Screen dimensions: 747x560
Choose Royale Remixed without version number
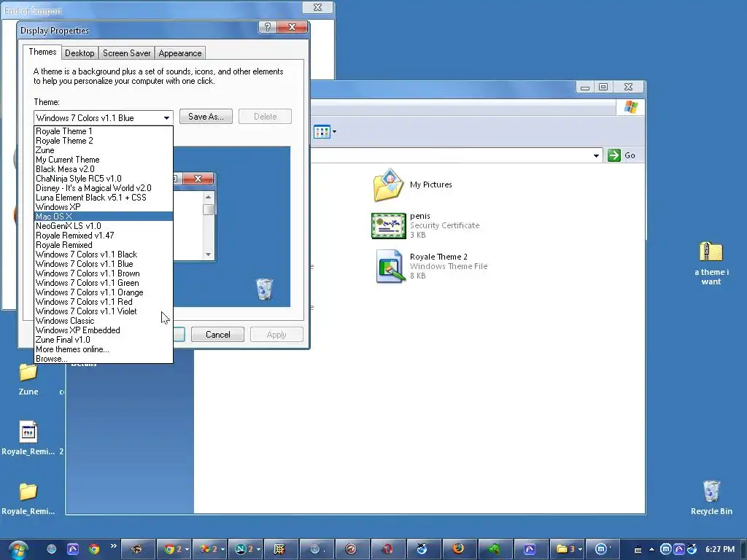pyautogui.click(x=104, y=245)
